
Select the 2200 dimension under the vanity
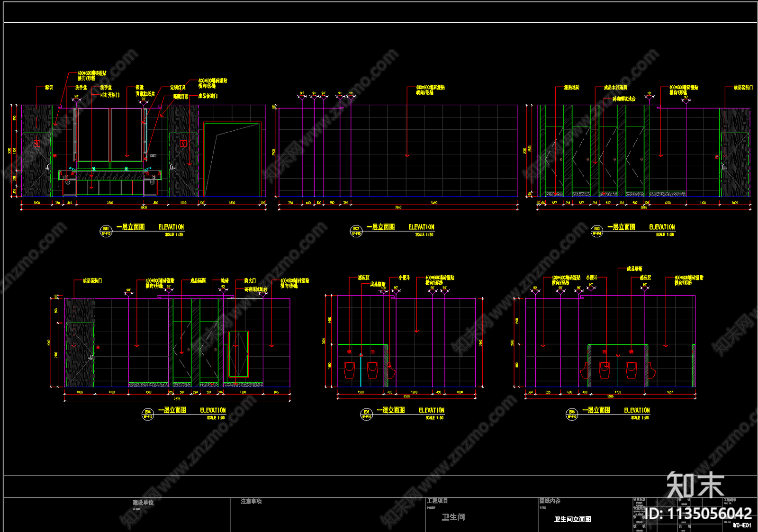[110, 203]
